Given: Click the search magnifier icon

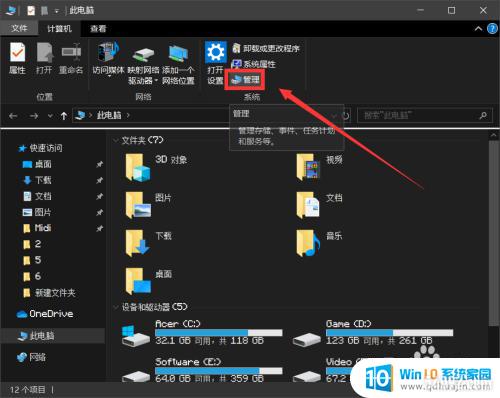Looking at the screenshot, I should [483, 115].
